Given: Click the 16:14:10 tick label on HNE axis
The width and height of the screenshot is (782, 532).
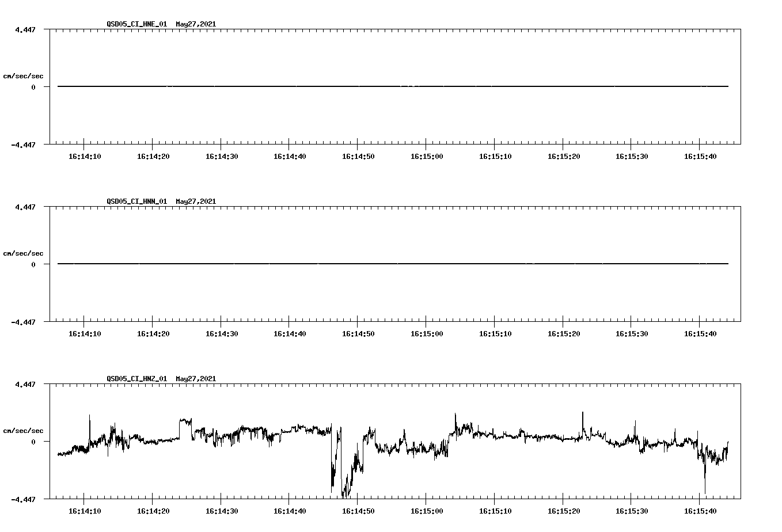Looking at the screenshot, I should (x=85, y=155).
